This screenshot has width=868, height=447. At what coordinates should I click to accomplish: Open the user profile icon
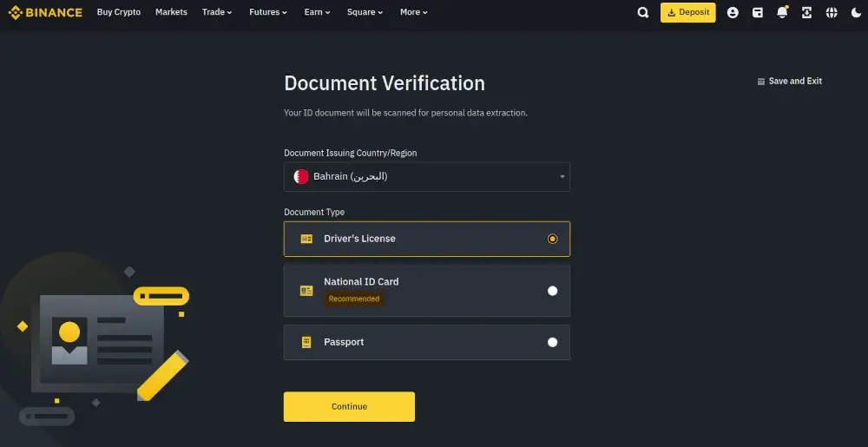click(x=733, y=12)
